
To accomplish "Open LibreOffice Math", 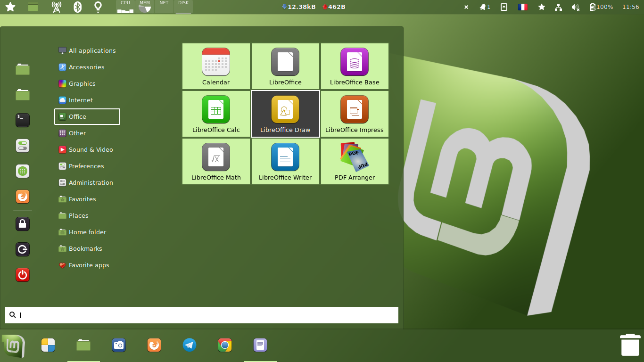I will pos(216,162).
